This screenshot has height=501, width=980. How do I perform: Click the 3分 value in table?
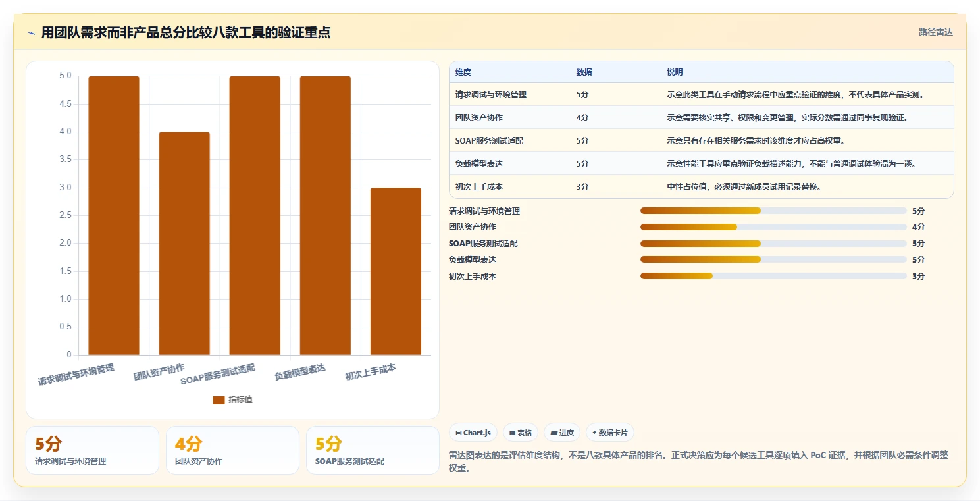coord(582,187)
